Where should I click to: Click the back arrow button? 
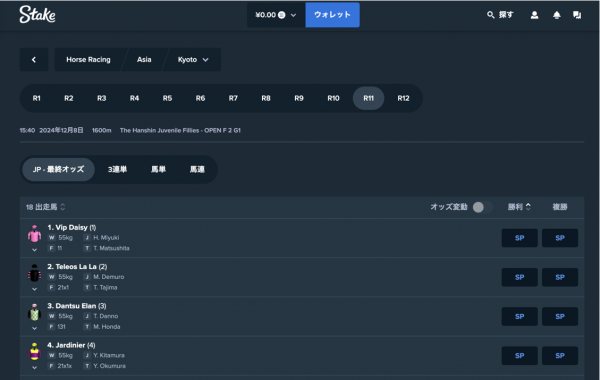click(34, 59)
